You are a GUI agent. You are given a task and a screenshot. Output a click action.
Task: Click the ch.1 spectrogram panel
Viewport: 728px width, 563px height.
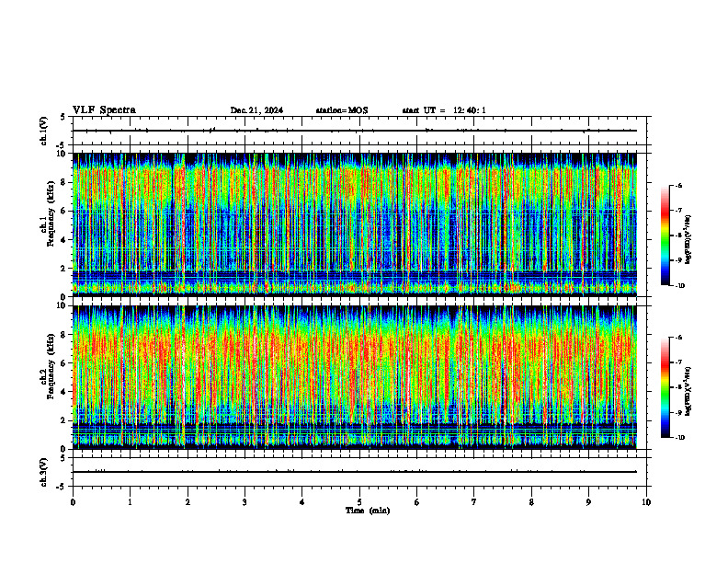point(354,224)
